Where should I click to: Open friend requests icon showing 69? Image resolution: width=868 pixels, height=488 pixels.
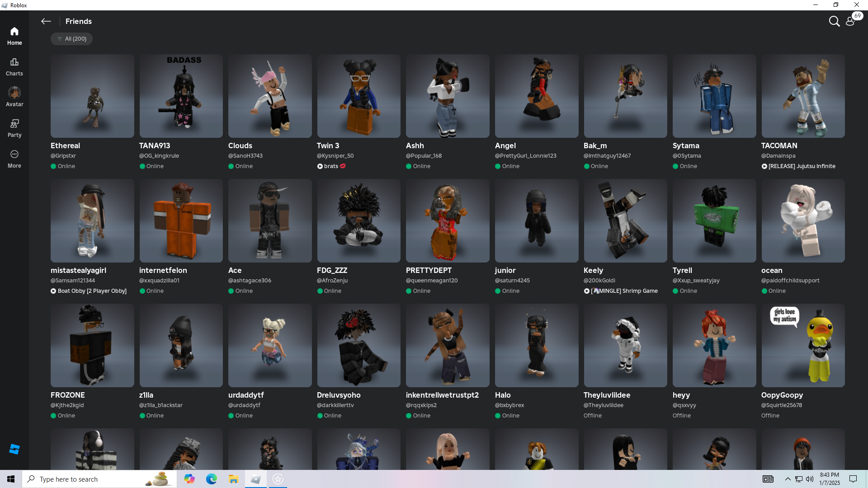850,21
